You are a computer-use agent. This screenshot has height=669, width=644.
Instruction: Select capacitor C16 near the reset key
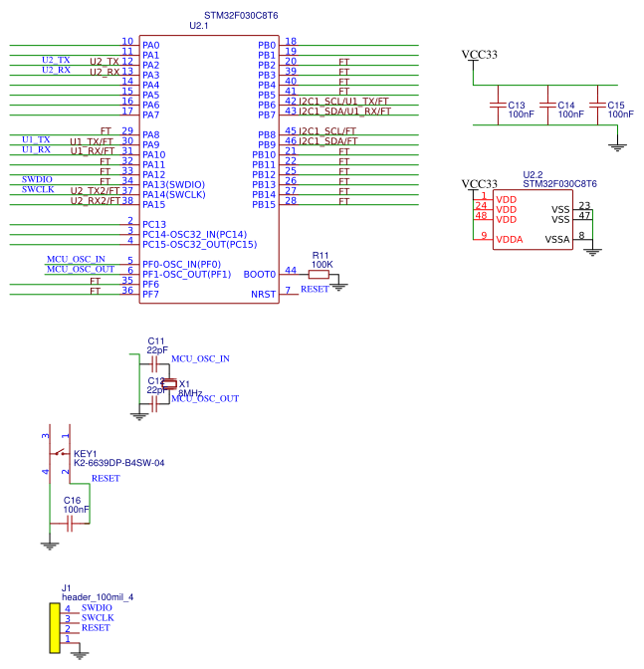click(x=70, y=524)
